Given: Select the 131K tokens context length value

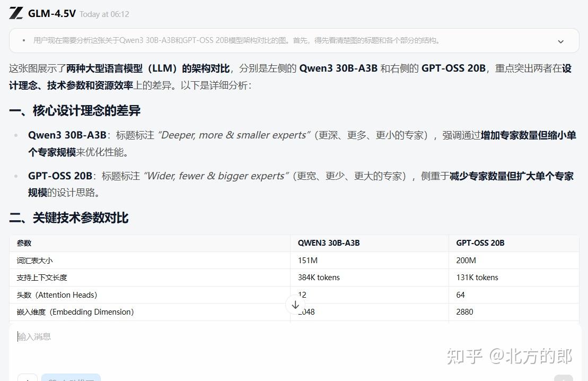Looking at the screenshot, I should coord(476,278).
